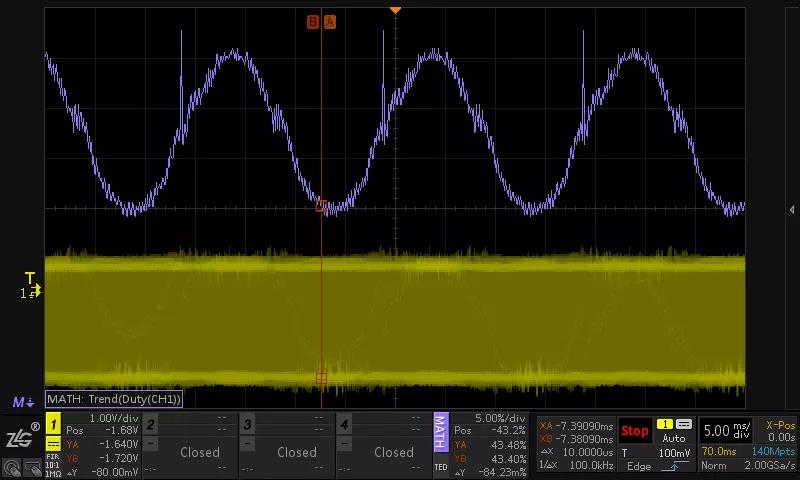This screenshot has width=800, height=480.
Task: Enable channel 3 from its number badge
Action: pos(248,425)
